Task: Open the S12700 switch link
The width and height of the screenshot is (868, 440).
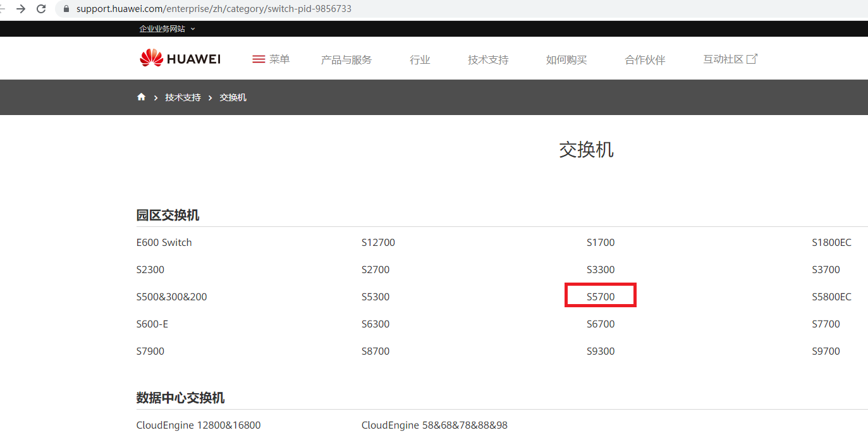Action: tap(378, 242)
